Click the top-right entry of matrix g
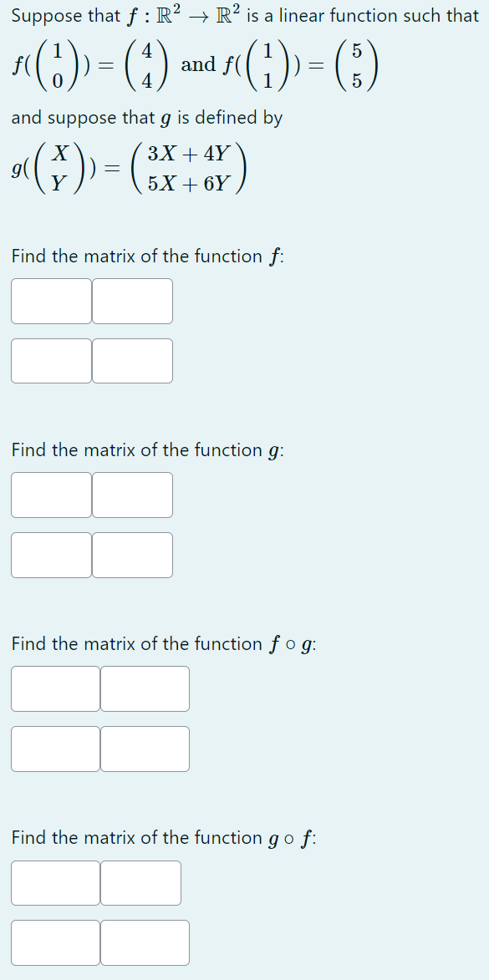 [x=132, y=495]
